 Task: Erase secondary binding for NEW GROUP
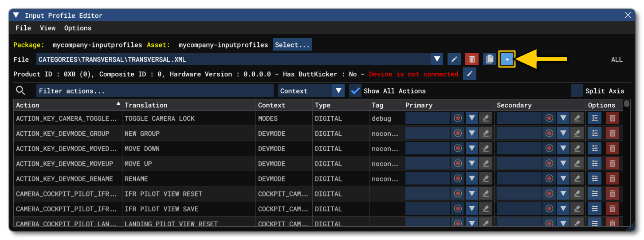pyautogui.click(x=577, y=134)
